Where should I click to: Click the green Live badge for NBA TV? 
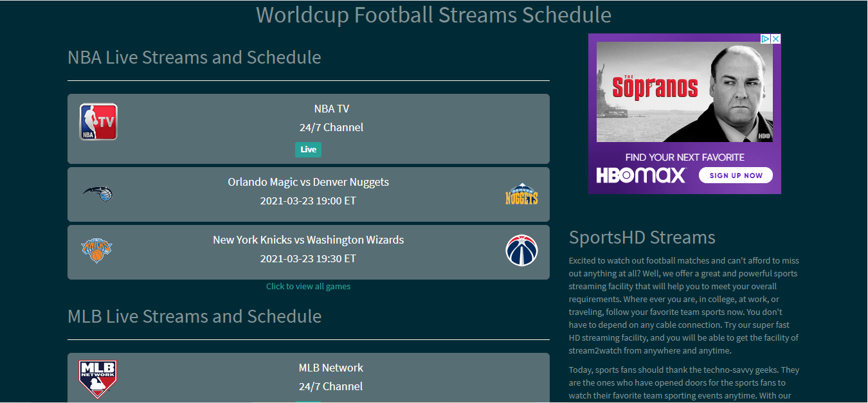308,150
